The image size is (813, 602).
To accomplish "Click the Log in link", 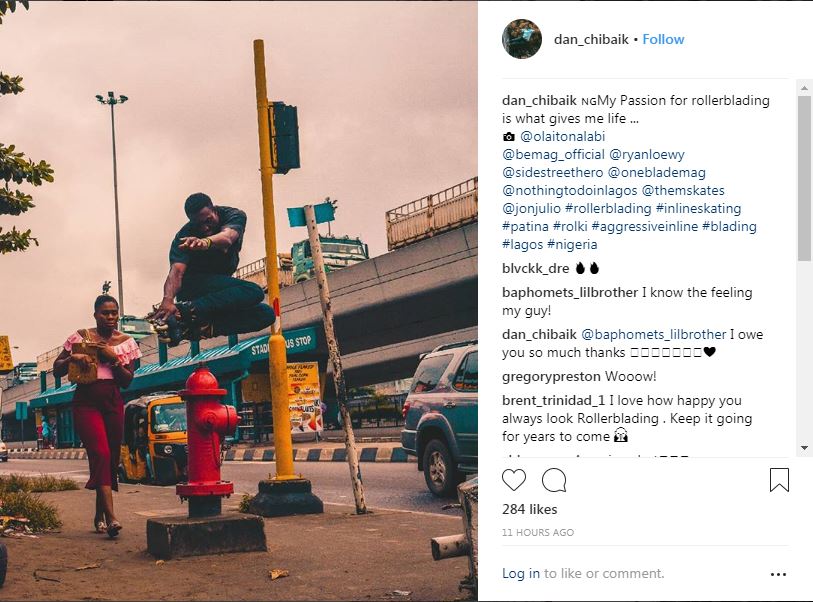I will coord(520,574).
